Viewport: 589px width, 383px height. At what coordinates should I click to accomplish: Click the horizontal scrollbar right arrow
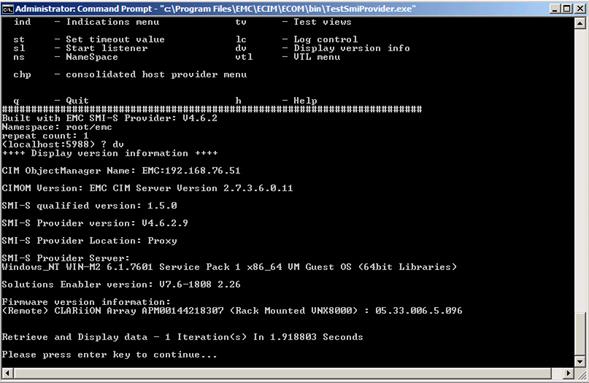coord(569,373)
